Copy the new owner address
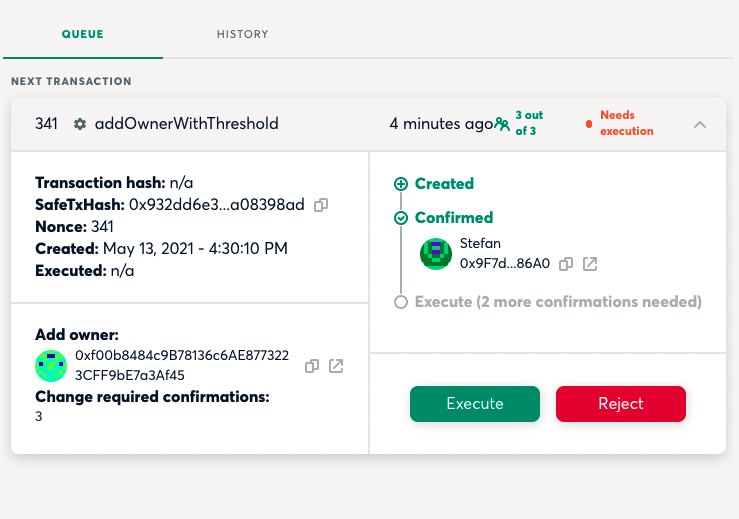 pyautogui.click(x=312, y=366)
